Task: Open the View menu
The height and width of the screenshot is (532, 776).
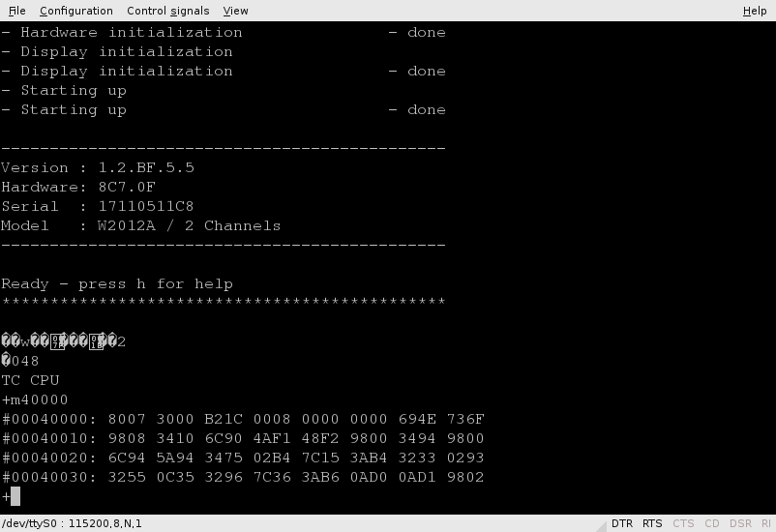Action: [x=235, y=11]
